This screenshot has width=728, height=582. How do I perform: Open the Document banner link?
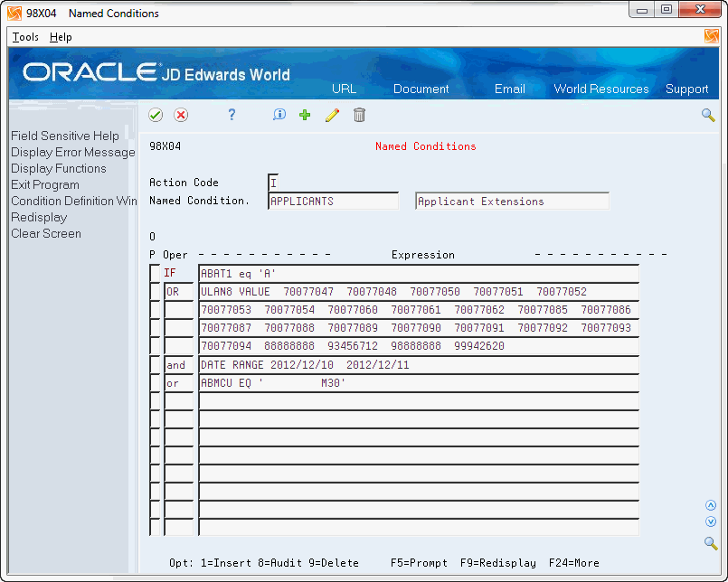(421, 89)
